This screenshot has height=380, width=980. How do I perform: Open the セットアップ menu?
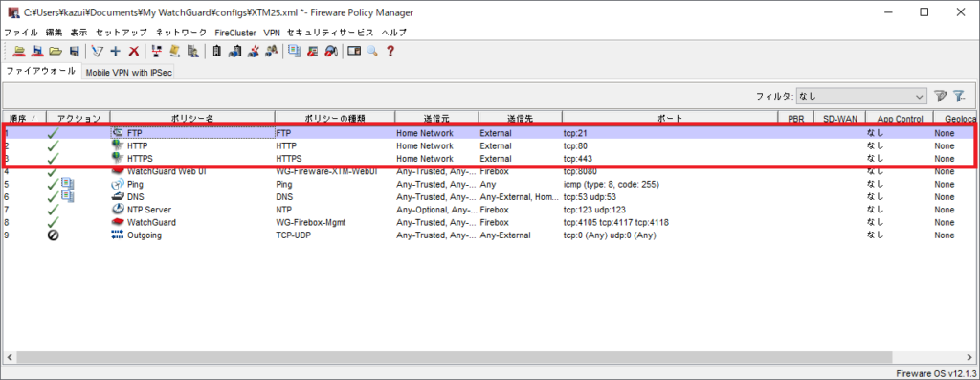[122, 32]
